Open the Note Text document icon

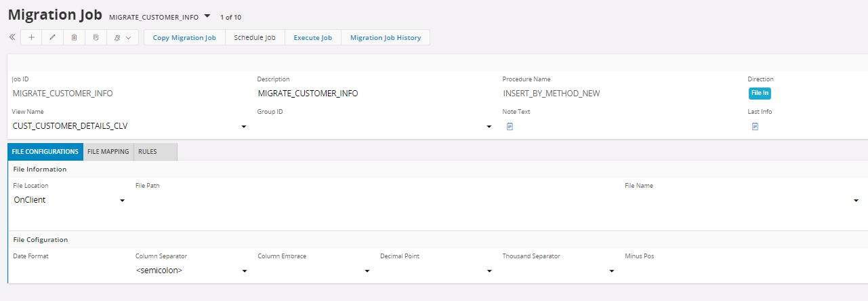click(x=510, y=126)
